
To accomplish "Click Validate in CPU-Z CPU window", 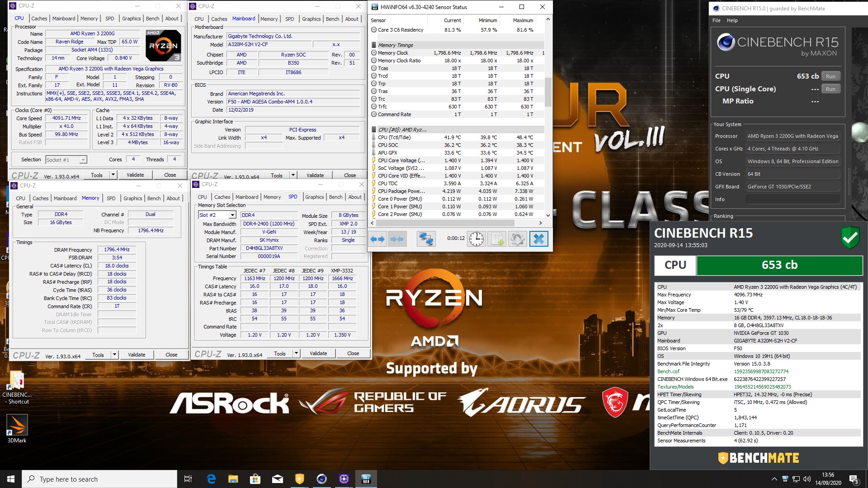I will pyautogui.click(x=135, y=175).
